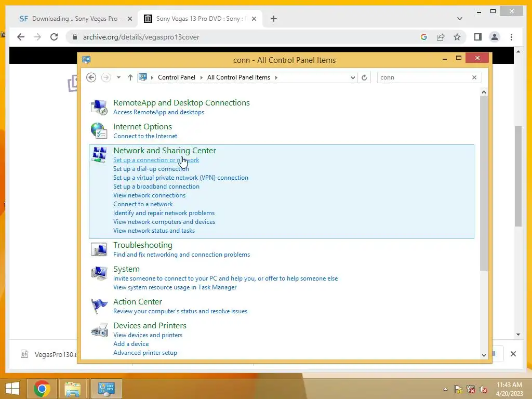Bookmark this page with star icon
The width and height of the screenshot is (532, 399).
pos(457,37)
